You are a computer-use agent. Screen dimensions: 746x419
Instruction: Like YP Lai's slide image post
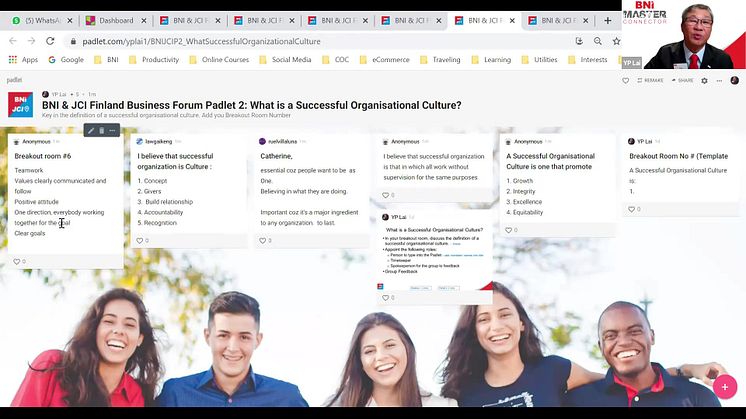click(385, 298)
